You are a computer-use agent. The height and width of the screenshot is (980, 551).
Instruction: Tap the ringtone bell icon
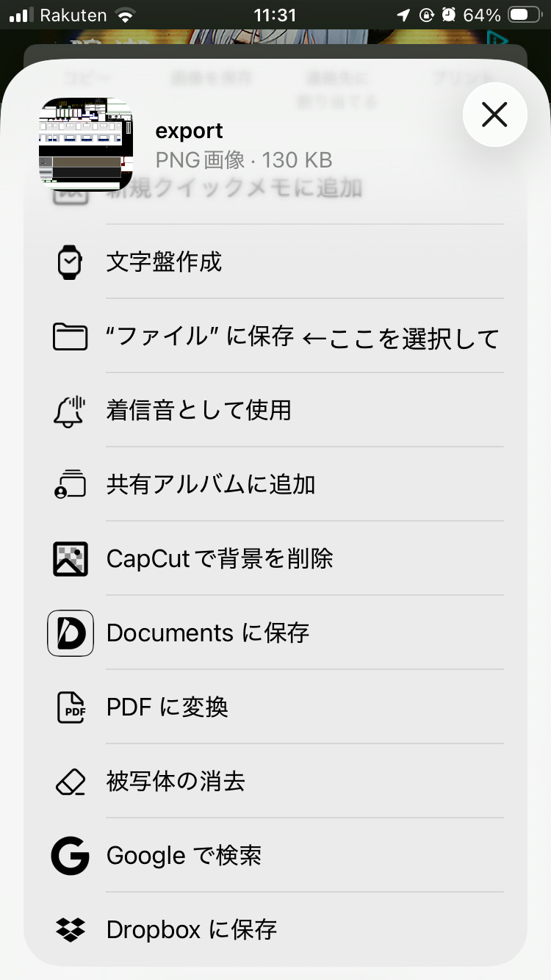71,411
